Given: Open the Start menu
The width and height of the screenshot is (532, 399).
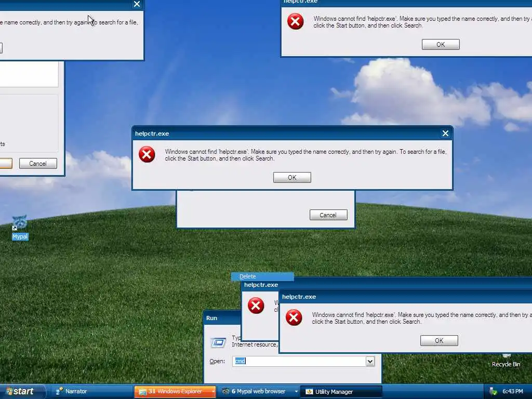Looking at the screenshot, I should 22,392.
